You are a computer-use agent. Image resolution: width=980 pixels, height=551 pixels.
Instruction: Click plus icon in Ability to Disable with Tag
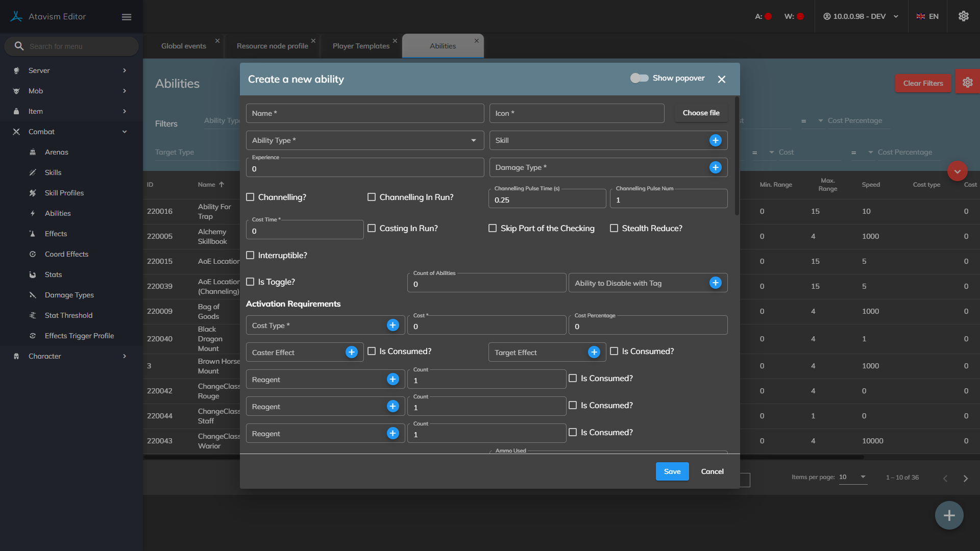point(715,283)
